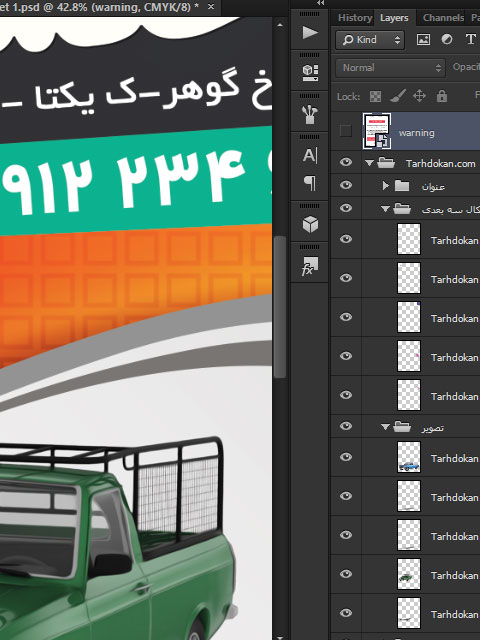Open the Brush Presets panel icon

pos(310,115)
